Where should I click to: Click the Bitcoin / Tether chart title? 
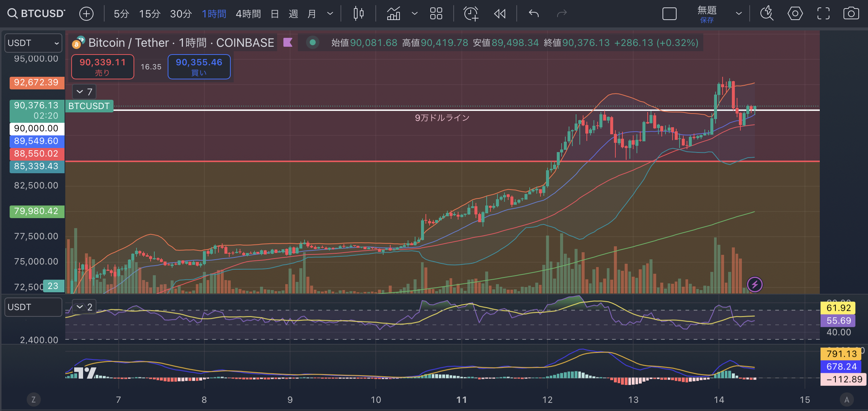click(x=181, y=43)
